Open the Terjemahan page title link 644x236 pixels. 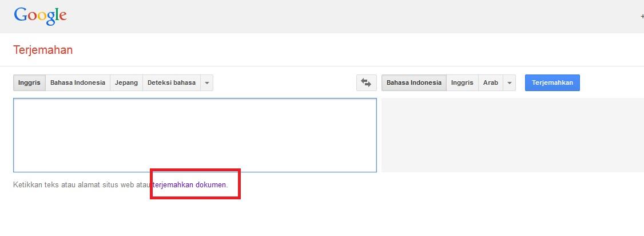click(x=43, y=50)
